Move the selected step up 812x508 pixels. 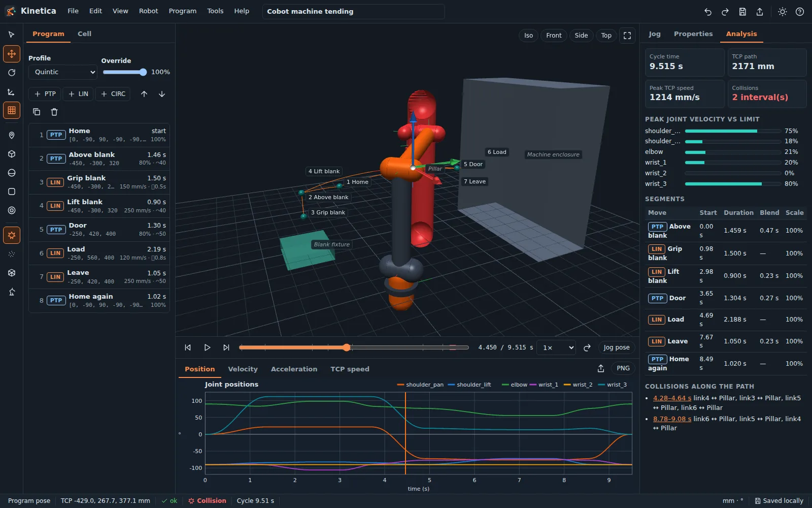[144, 94]
